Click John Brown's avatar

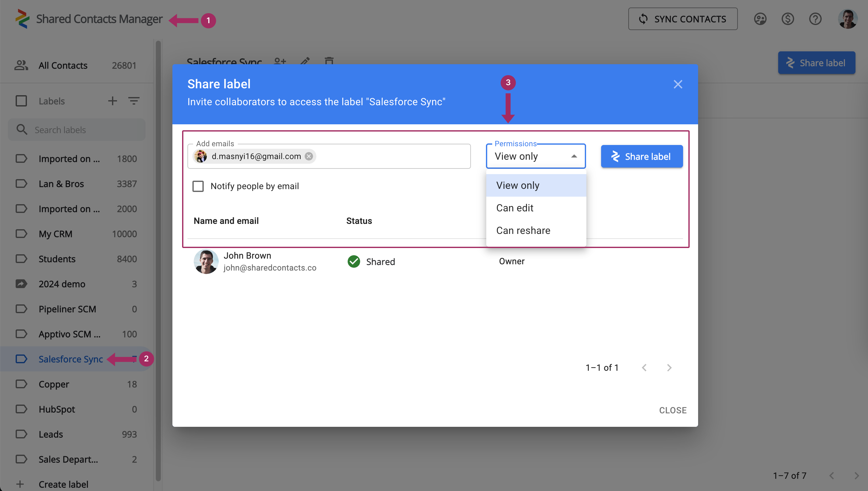206,261
